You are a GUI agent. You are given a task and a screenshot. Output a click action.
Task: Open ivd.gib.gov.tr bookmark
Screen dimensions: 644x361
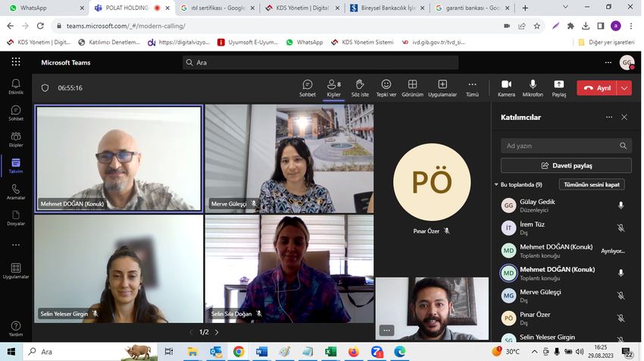(433, 42)
